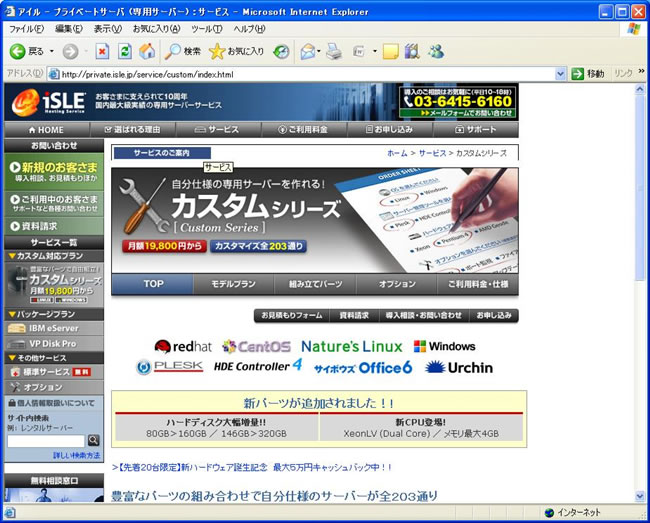
Task: Select the 組み立てパーツ tab
Action: [x=315, y=284]
